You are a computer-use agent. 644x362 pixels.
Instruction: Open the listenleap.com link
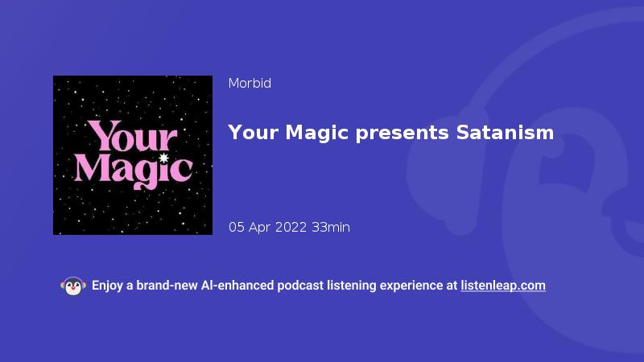coord(503,286)
